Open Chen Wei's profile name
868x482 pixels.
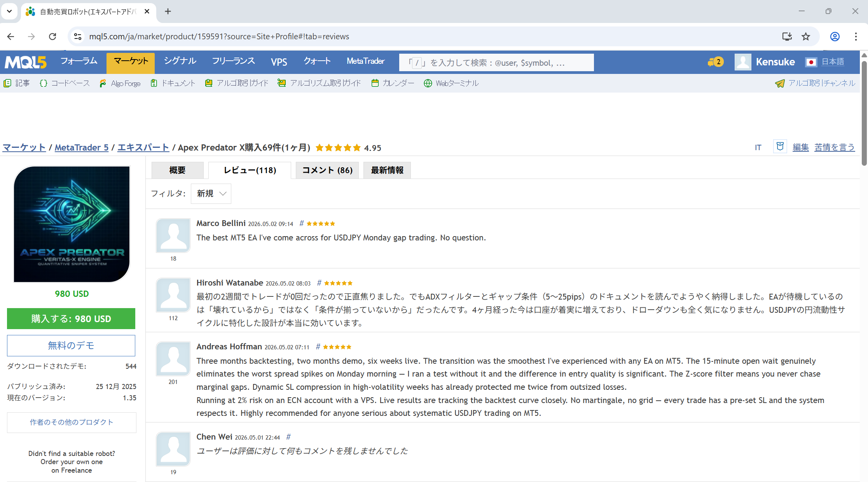click(214, 437)
